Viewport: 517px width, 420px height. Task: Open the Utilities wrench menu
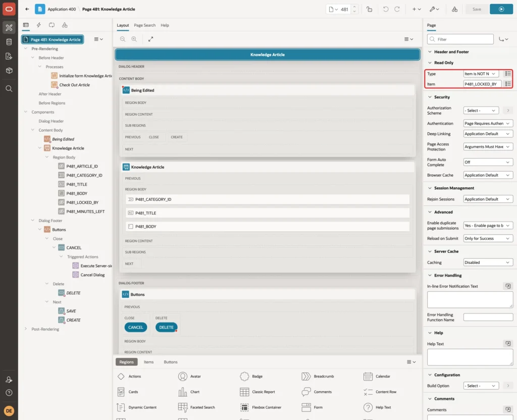tap(434, 9)
